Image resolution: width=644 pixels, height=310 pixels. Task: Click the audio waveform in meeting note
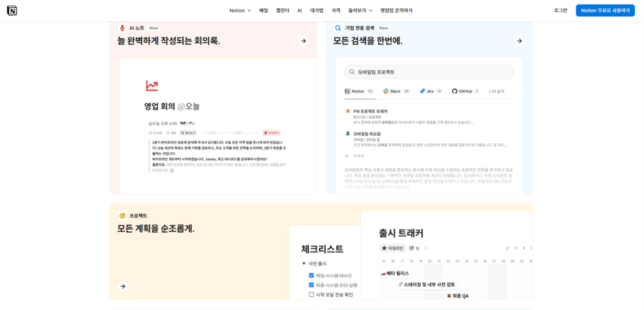point(230,133)
